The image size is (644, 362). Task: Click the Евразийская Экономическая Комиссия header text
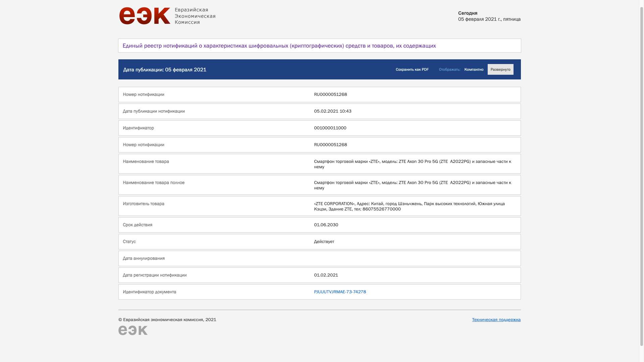195,16
